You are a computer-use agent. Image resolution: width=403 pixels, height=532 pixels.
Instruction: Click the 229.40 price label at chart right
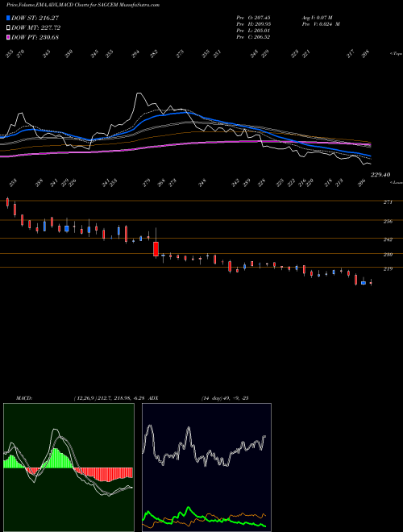380,175
